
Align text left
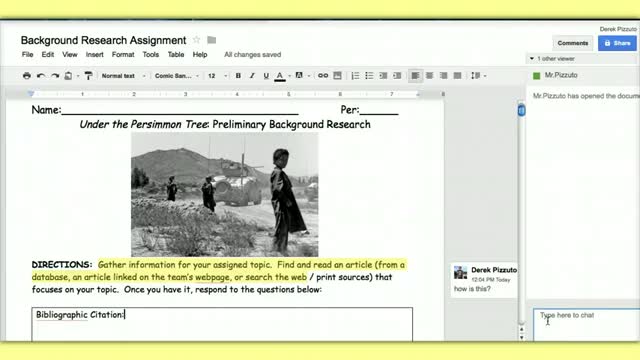[415, 76]
